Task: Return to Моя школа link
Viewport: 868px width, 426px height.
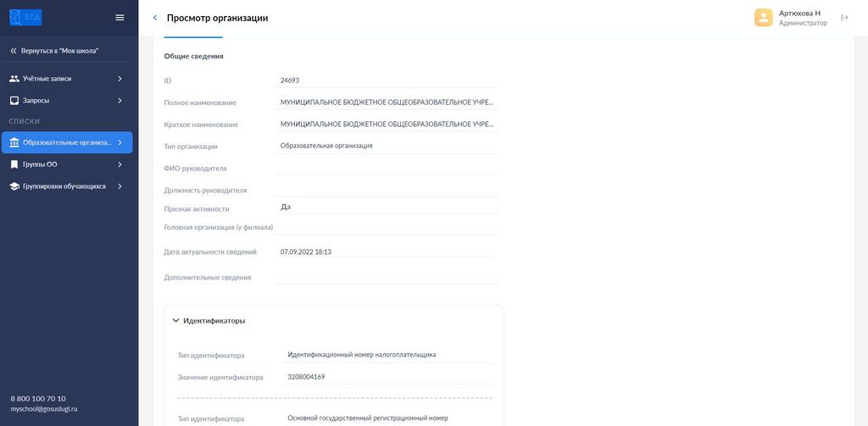Action: click(x=54, y=51)
